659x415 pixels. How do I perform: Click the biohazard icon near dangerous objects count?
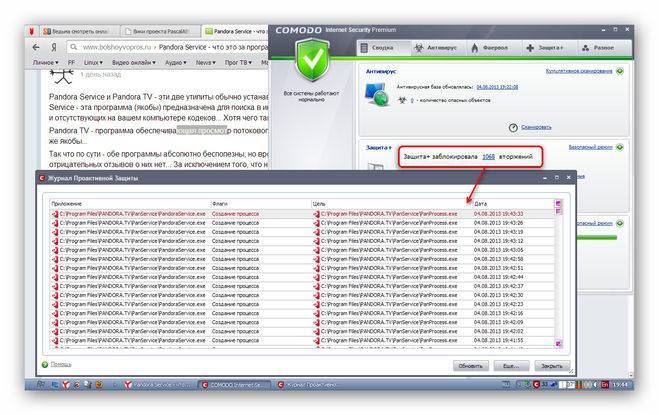click(x=402, y=100)
